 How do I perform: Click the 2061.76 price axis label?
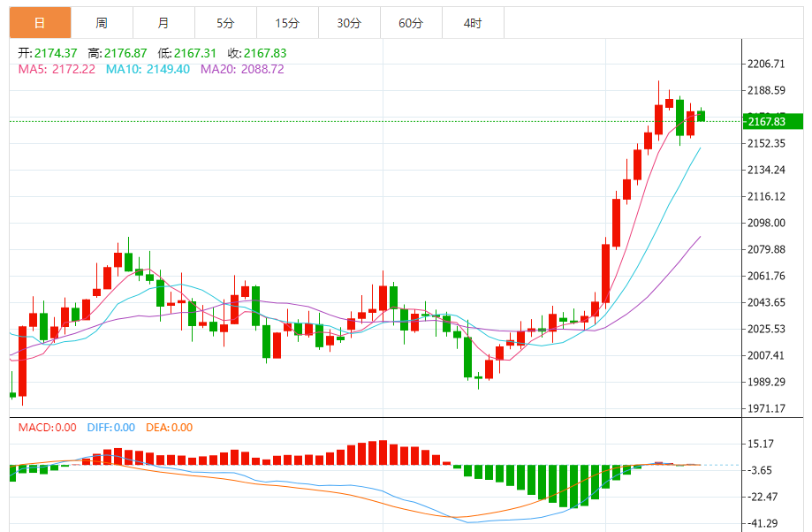[x=766, y=276]
